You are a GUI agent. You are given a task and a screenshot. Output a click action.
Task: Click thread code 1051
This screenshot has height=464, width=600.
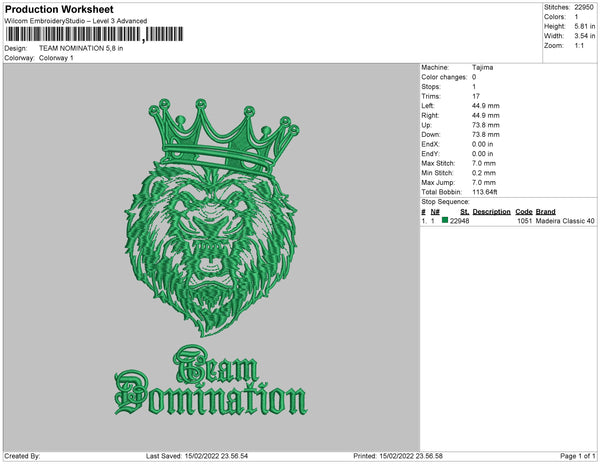(x=525, y=221)
